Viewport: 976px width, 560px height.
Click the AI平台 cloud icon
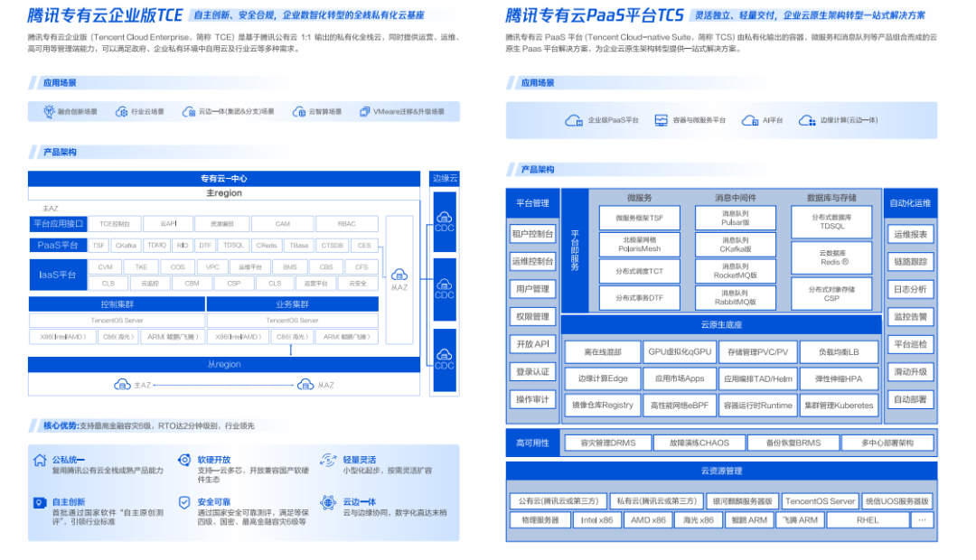[x=749, y=120]
